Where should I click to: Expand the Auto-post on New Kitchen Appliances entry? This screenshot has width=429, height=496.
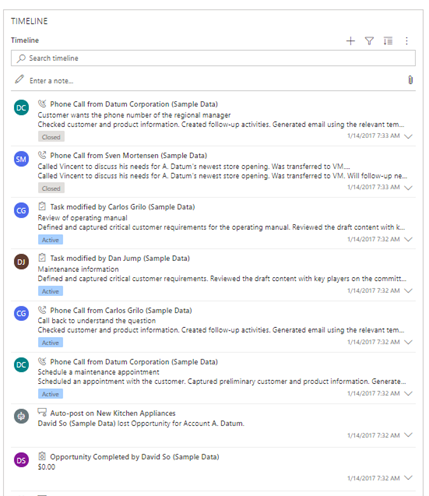tap(408, 435)
